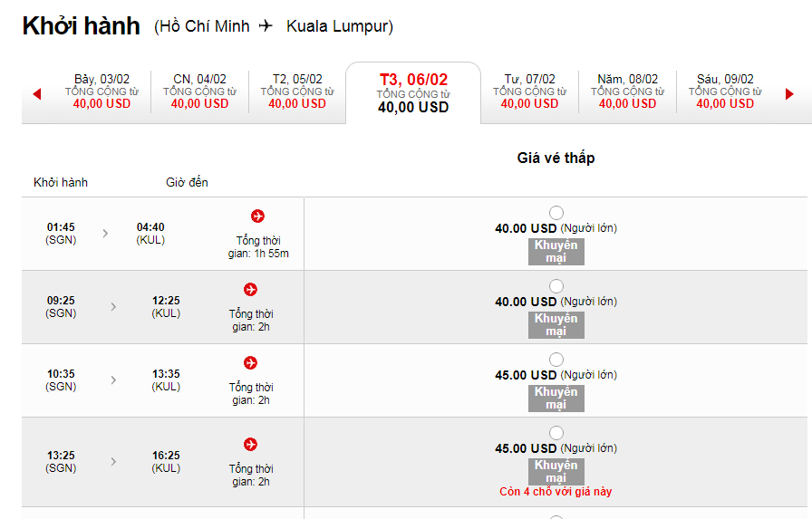
Task: Open the T2, 05/02 date tab
Action: [297, 91]
